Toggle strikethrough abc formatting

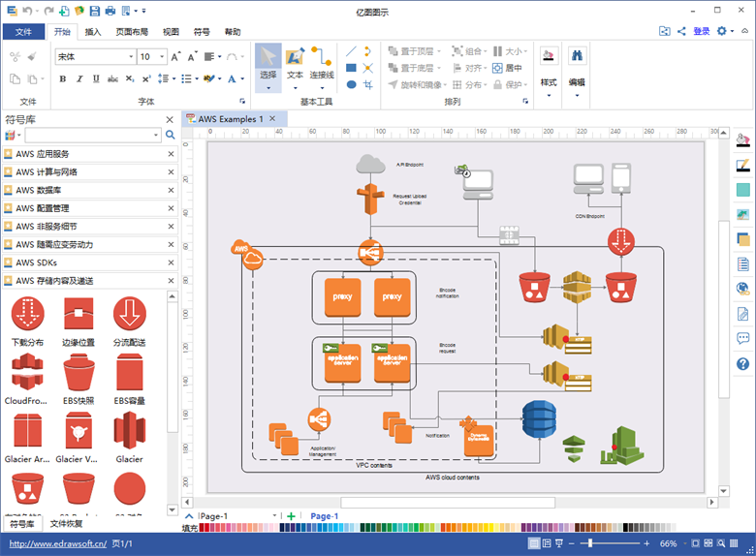112,79
